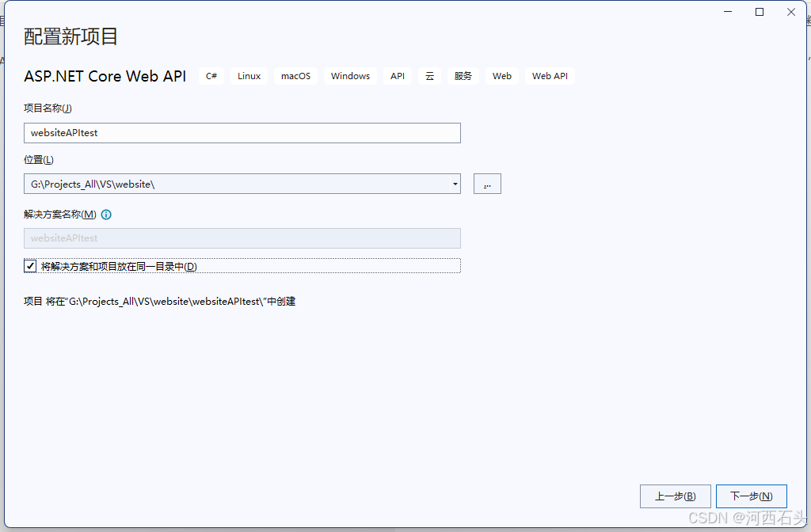Select the 云 tag
Viewport: 811px width, 532px height.
point(429,76)
